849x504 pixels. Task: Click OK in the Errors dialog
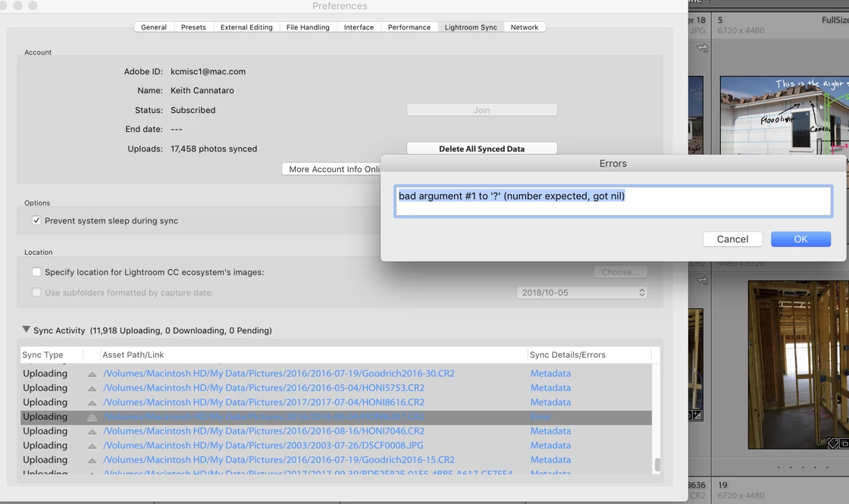click(x=800, y=239)
